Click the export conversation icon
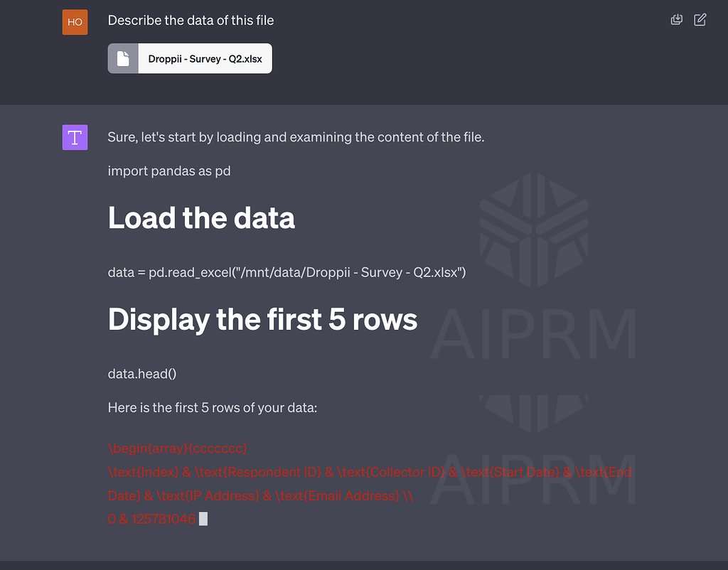The image size is (728, 570). tap(676, 20)
